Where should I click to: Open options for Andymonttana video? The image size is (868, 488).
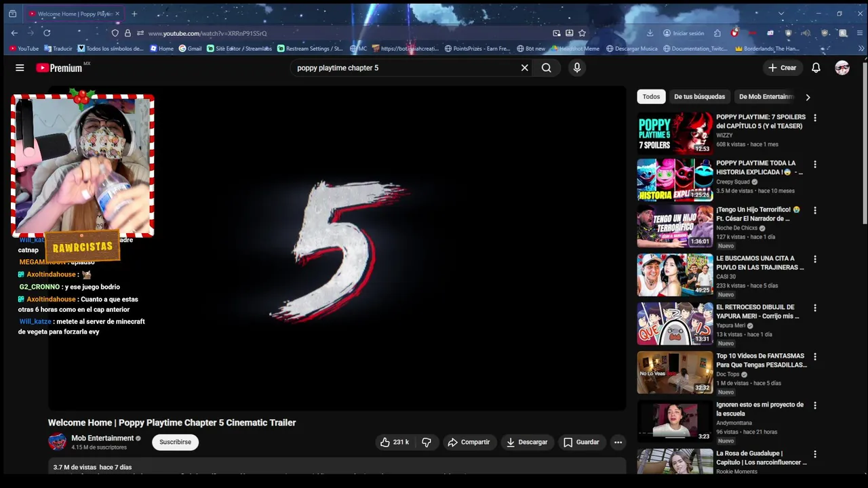click(x=815, y=405)
